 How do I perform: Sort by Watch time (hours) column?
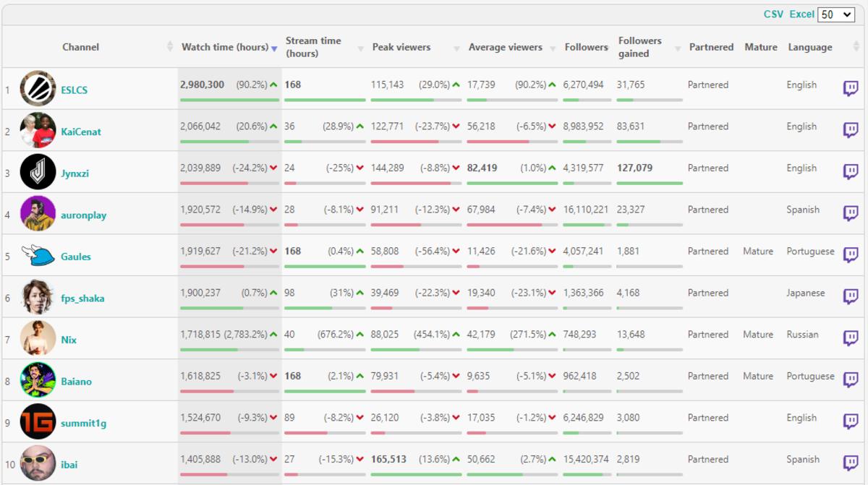pyautogui.click(x=224, y=48)
